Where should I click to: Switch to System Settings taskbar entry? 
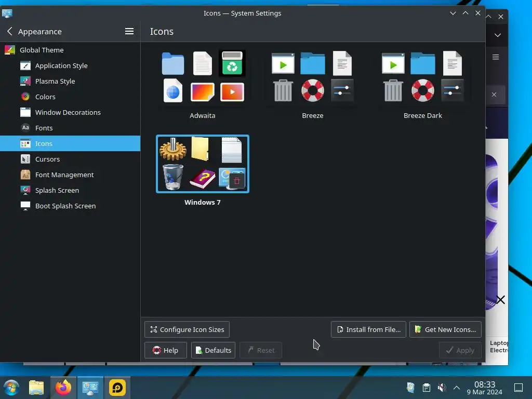pos(90,388)
